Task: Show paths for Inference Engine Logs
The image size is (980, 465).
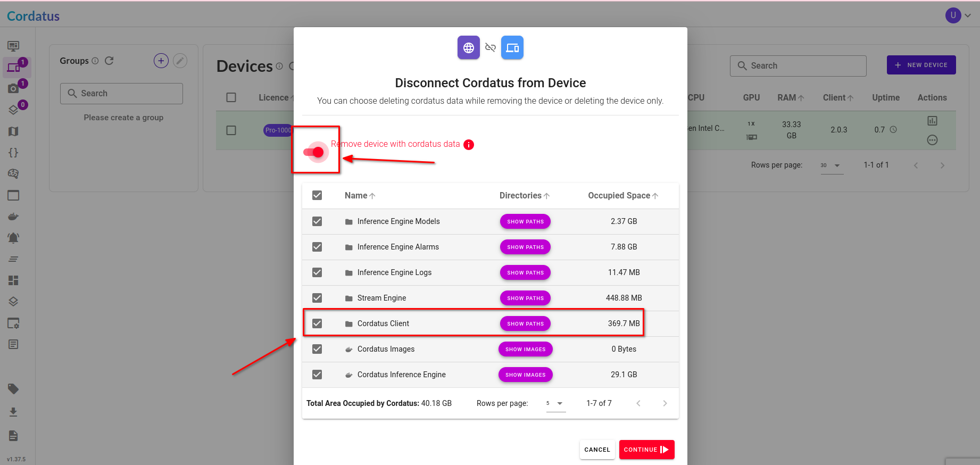Action: pos(525,272)
